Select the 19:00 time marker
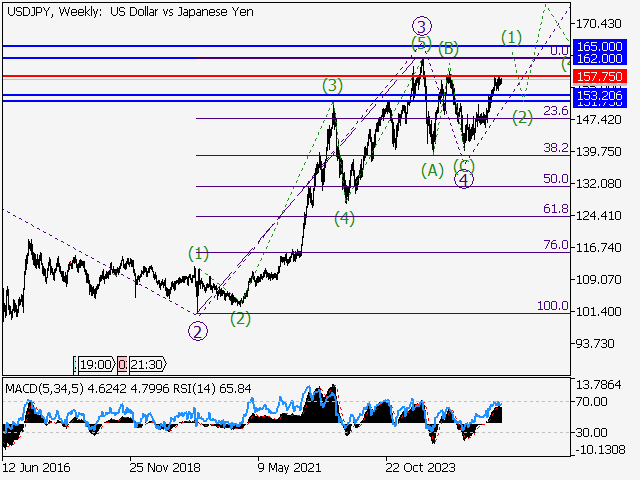 (x=95, y=364)
